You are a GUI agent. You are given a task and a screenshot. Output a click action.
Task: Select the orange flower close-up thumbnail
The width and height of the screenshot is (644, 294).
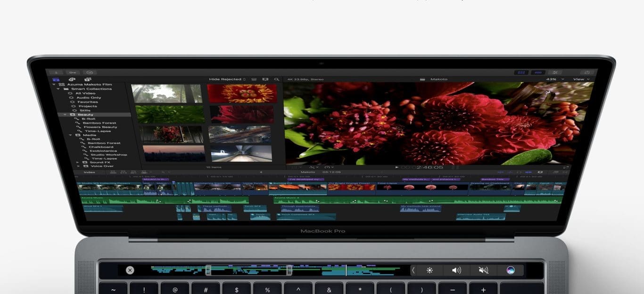[x=242, y=93]
